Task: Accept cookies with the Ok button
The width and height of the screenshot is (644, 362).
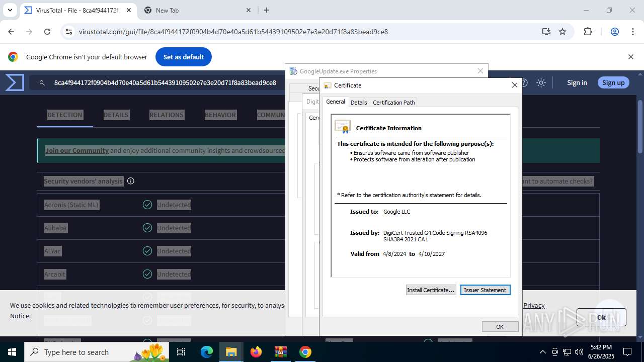Action: click(x=601, y=317)
